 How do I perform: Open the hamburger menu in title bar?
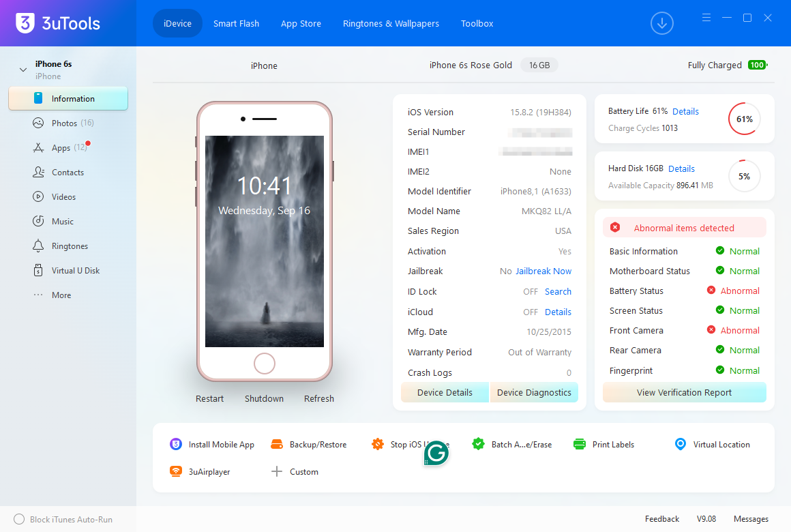click(706, 18)
